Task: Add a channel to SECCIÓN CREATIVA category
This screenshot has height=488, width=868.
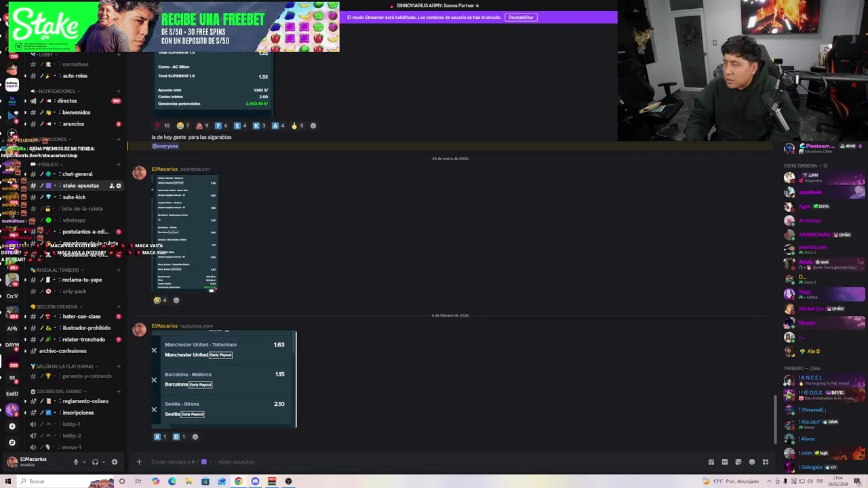Action: coord(119,307)
